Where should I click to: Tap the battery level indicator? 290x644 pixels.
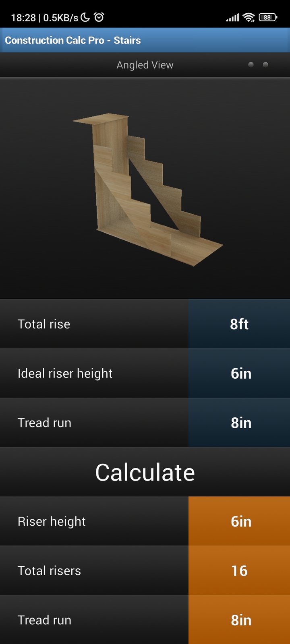click(268, 17)
